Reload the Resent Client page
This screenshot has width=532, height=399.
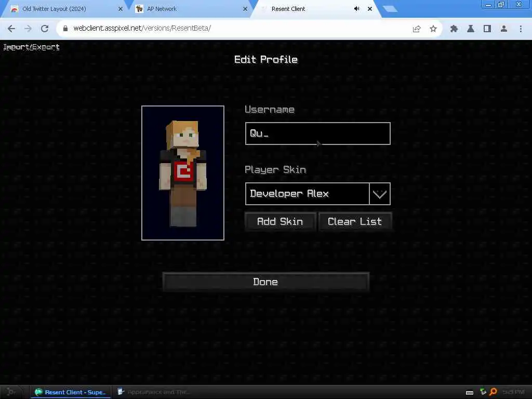pyautogui.click(x=45, y=29)
